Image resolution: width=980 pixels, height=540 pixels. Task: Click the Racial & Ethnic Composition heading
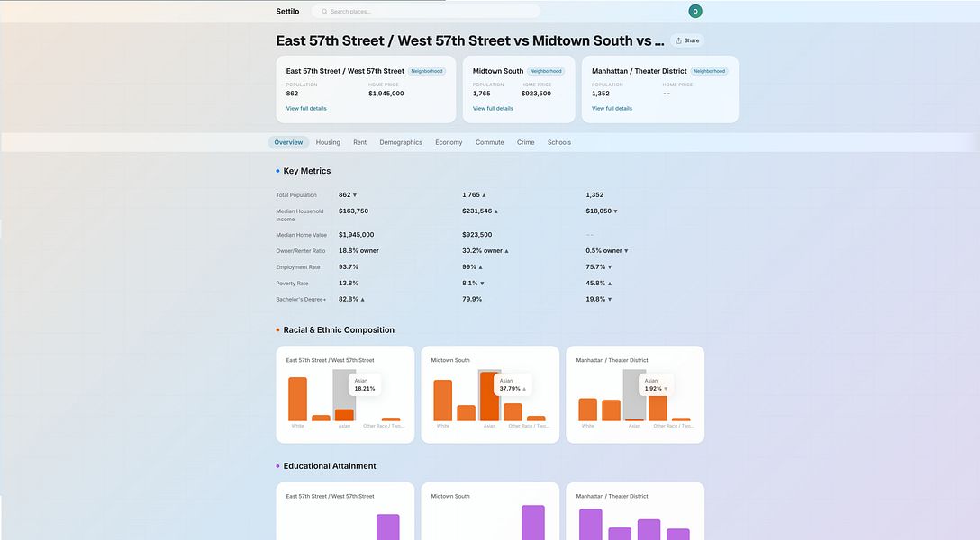[339, 330]
